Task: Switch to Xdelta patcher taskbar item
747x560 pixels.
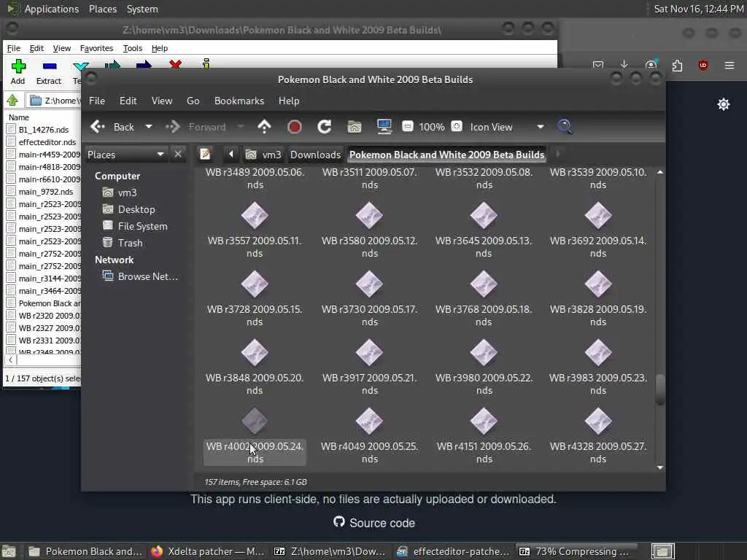Action: 208,551
